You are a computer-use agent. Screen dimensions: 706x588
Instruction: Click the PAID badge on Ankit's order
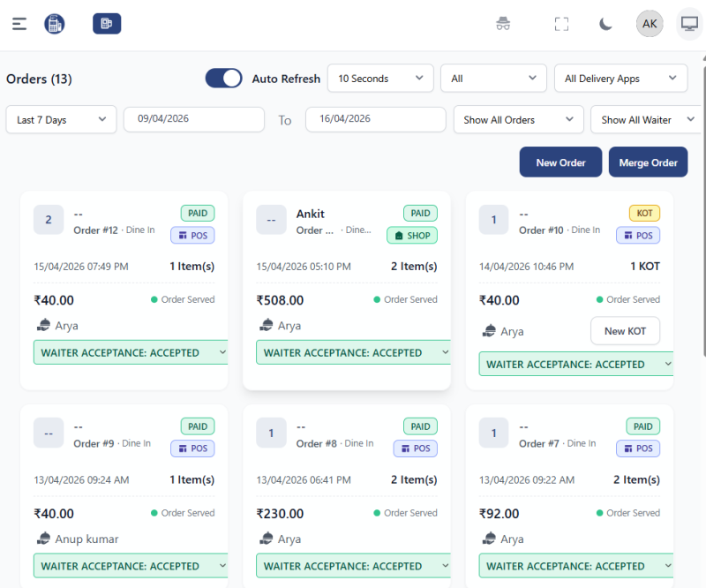click(420, 213)
